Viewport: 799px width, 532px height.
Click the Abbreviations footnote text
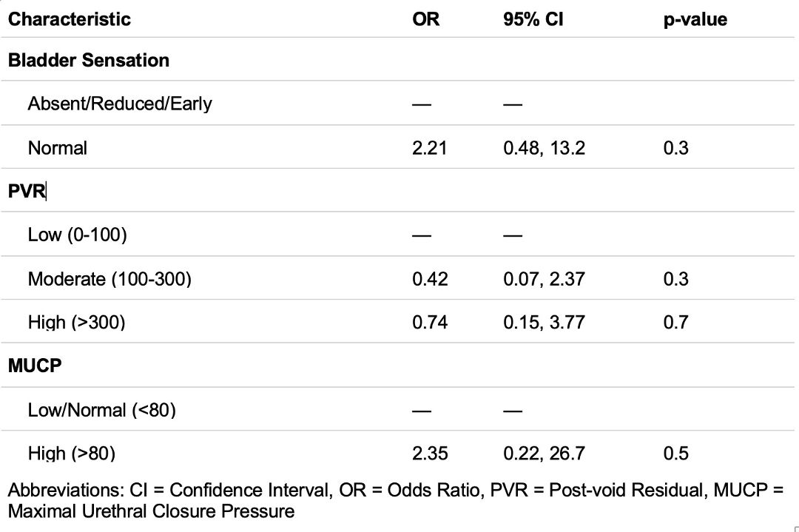point(395,500)
